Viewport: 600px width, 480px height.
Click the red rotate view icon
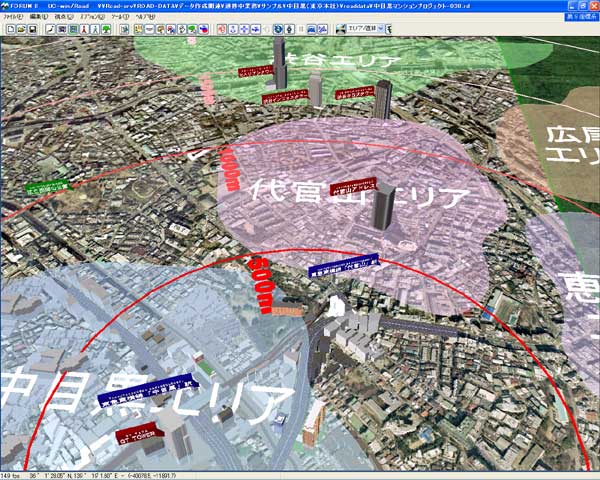tap(222, 29)
